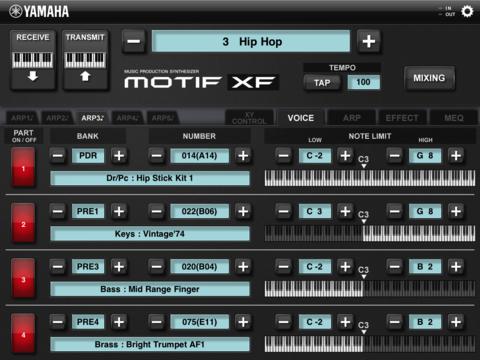Viewport: 480px width, 360px height.
Task: Toggle Part 2 on/off button
Action: click(23, 223)
